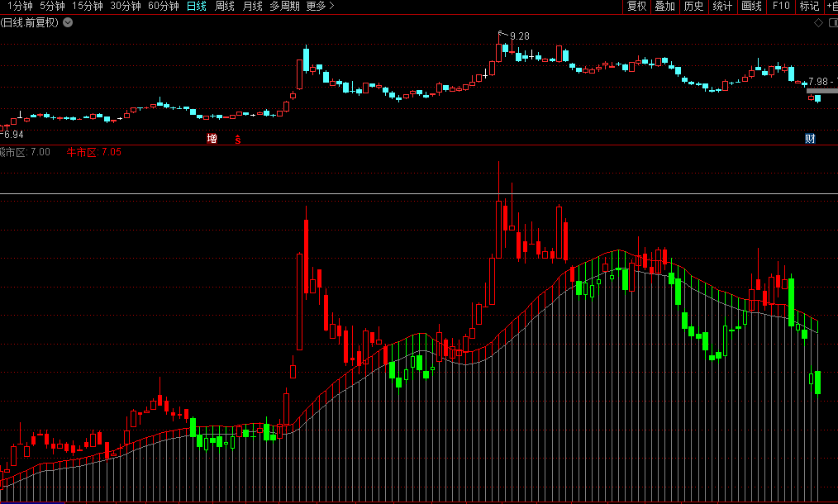
Task: Switch to the 1分钟 period
Action: tap(20, 7)
